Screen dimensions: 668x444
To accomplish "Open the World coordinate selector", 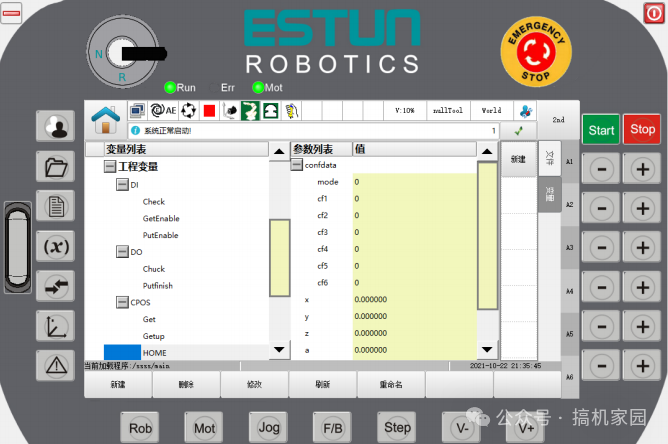I will [492, 111].
